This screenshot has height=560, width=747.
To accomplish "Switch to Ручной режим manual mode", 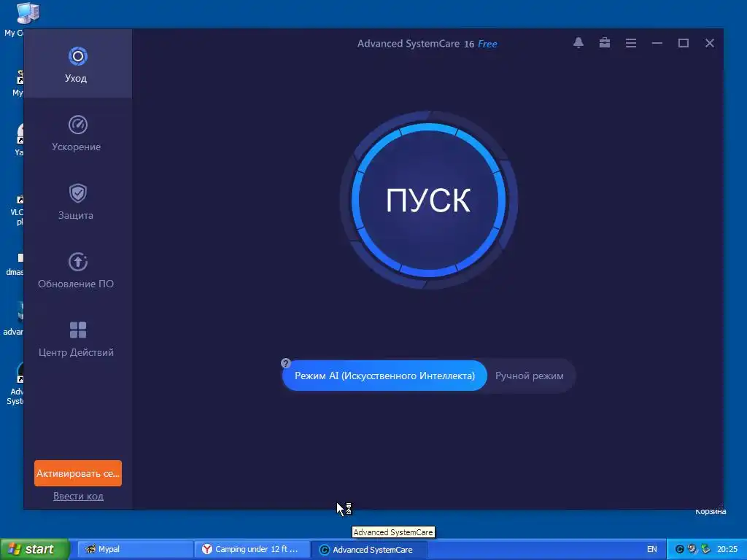I will point(530,376).
